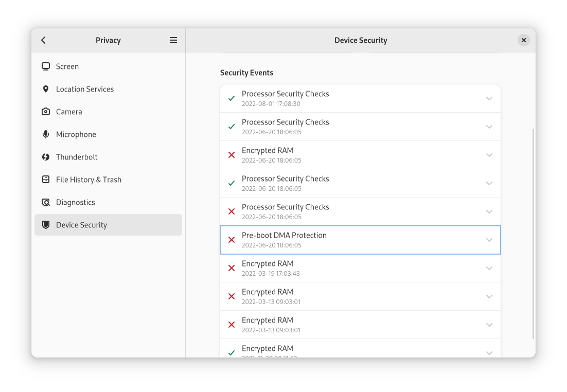Screen dimensions: 567x392
Task: Click the Device Security shield icon
Action: pos(46,225)
